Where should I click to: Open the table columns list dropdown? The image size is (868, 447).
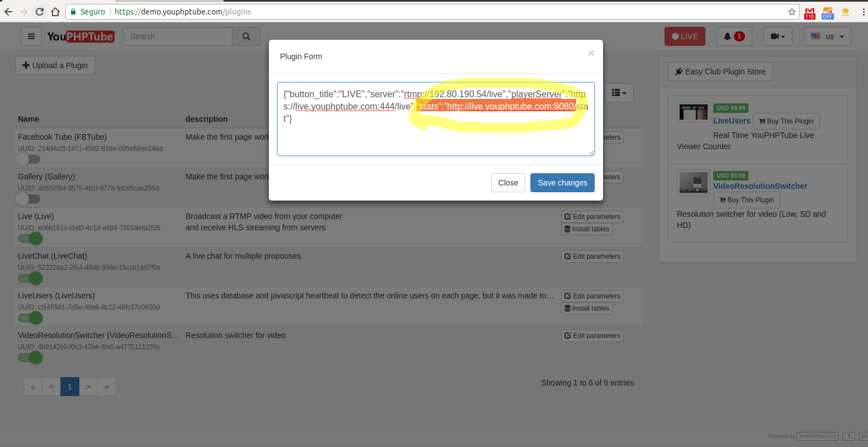click(619, 93)
